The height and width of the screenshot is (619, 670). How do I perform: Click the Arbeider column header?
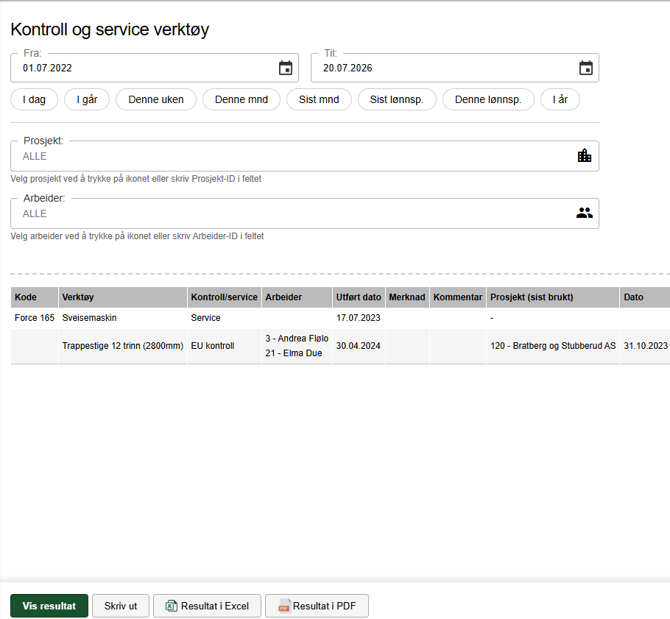click(297, 297)
